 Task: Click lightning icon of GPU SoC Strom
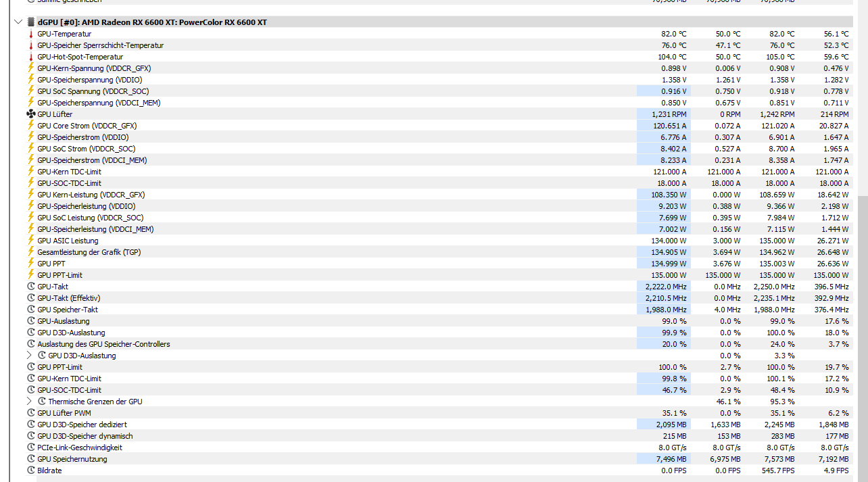tap(30, 149)
